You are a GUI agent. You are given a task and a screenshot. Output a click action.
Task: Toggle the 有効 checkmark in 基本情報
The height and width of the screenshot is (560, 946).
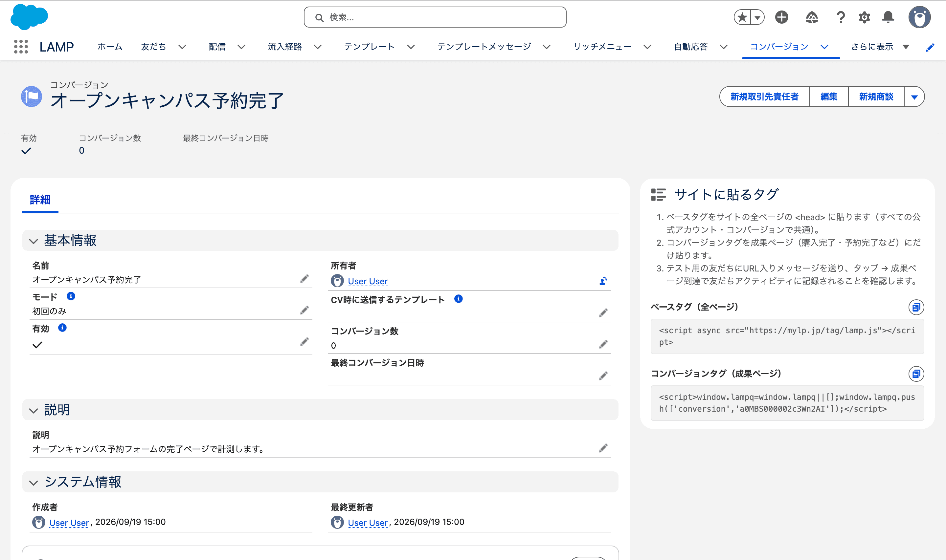(37, 345)
